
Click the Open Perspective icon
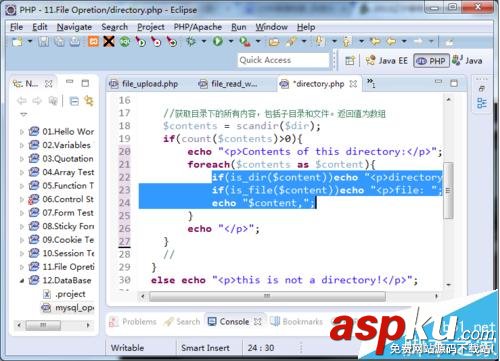(x=350, y=61)
